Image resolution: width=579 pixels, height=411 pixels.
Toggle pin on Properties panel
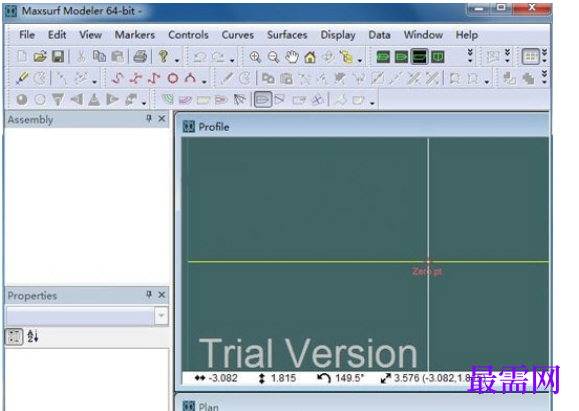[149, 295]
